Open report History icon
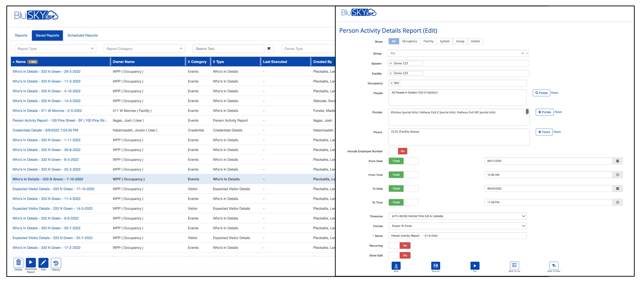 coord(56,263)
